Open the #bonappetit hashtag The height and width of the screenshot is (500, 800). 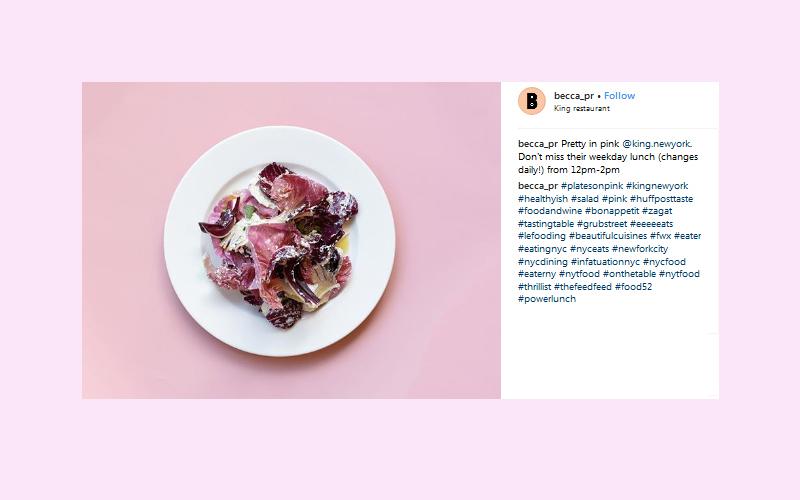pyautogui.click(x=612, y=211)
